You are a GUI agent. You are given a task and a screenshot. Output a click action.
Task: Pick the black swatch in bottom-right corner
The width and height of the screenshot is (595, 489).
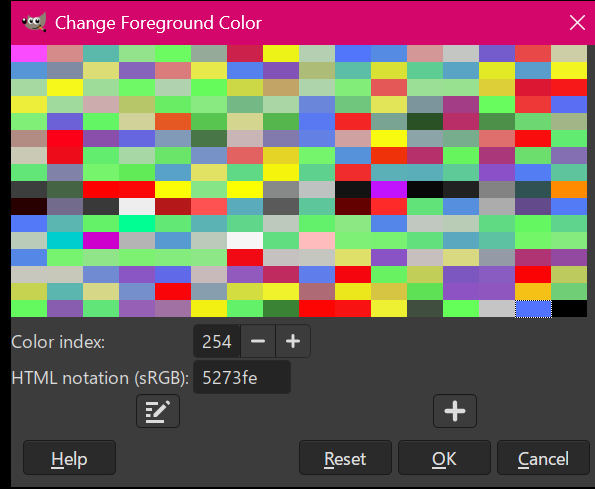(x=569, y=308)
